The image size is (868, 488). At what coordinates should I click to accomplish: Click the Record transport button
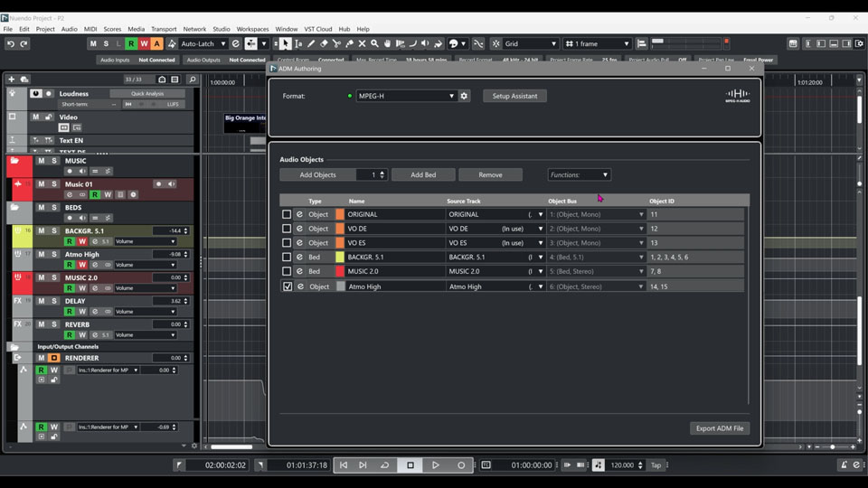[461, 465]
